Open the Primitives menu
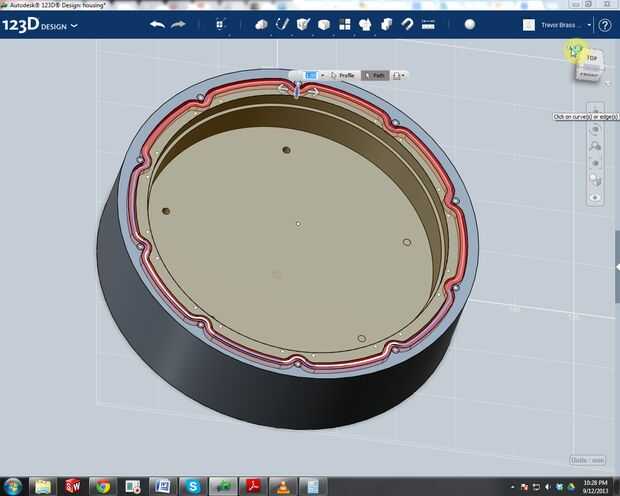 coord(261,25)
